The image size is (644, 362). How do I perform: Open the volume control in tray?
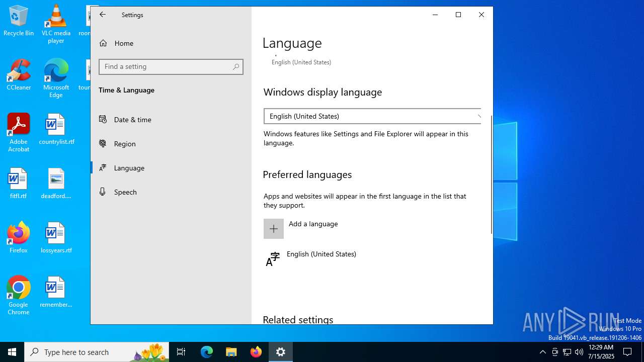coord(579,352)
